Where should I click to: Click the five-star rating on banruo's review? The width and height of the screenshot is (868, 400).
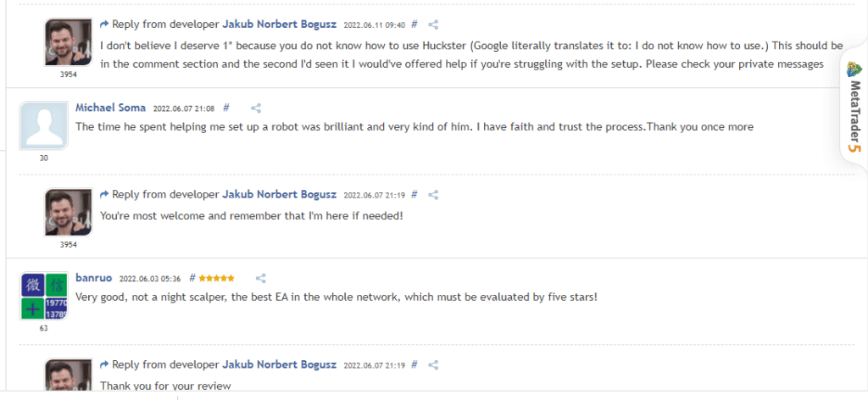[x=217, y=278]
